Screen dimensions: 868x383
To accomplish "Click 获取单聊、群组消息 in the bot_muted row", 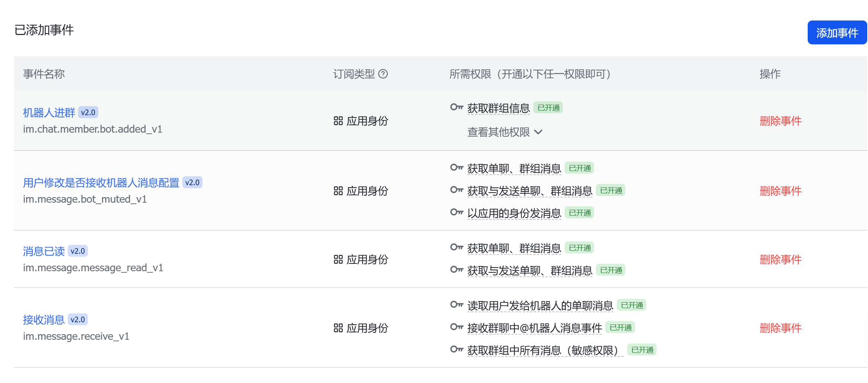I will point(514,168).
